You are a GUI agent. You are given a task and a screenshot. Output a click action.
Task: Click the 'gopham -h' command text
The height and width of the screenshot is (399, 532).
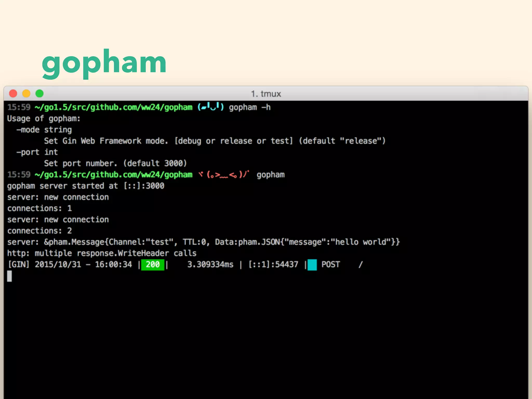point(250,107)
